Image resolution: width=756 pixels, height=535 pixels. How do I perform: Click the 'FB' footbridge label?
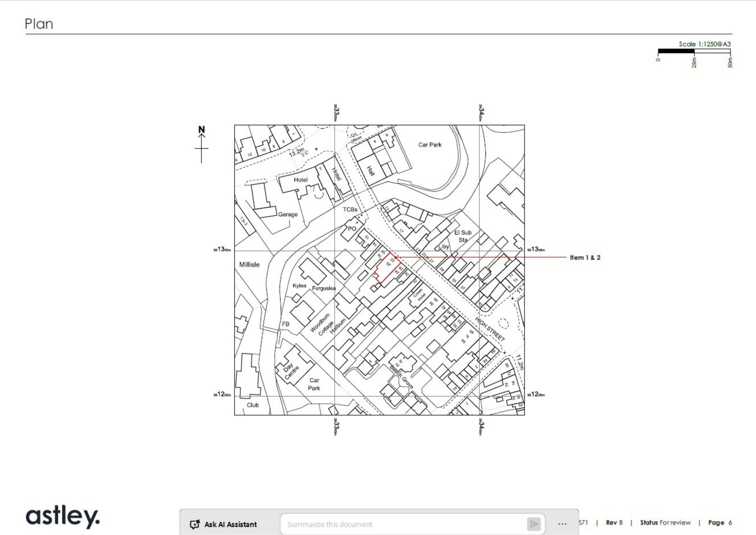pyautogui.click(x=286, y=324)
